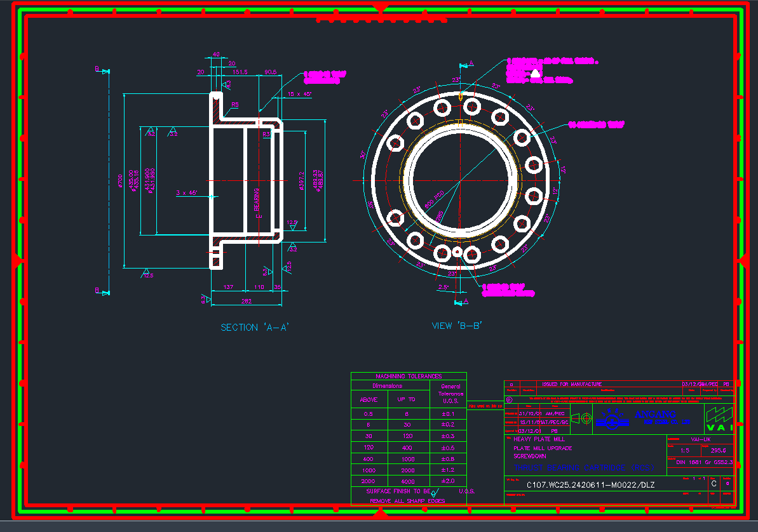This screenshot has height=532, width=758.
Task: Click the 'BEARING' centerline label
Action: click(x=257, y=199)
